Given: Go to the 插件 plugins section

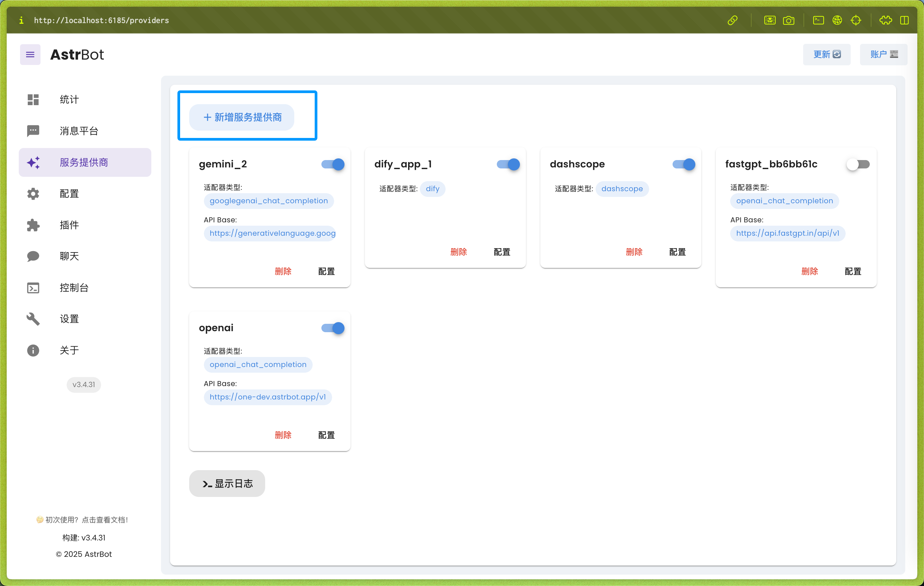Looking at the screenshot, I should 69,225.
